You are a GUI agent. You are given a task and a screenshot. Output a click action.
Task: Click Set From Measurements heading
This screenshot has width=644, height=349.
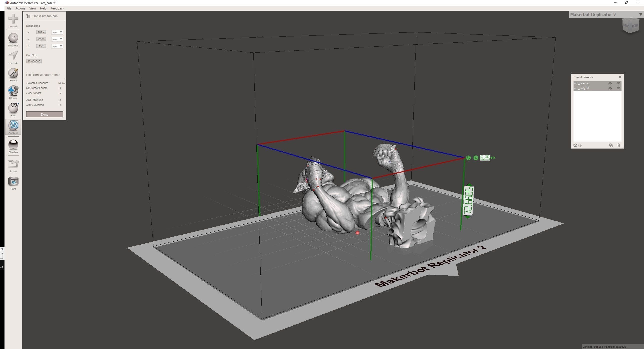(x=43, y=75)
